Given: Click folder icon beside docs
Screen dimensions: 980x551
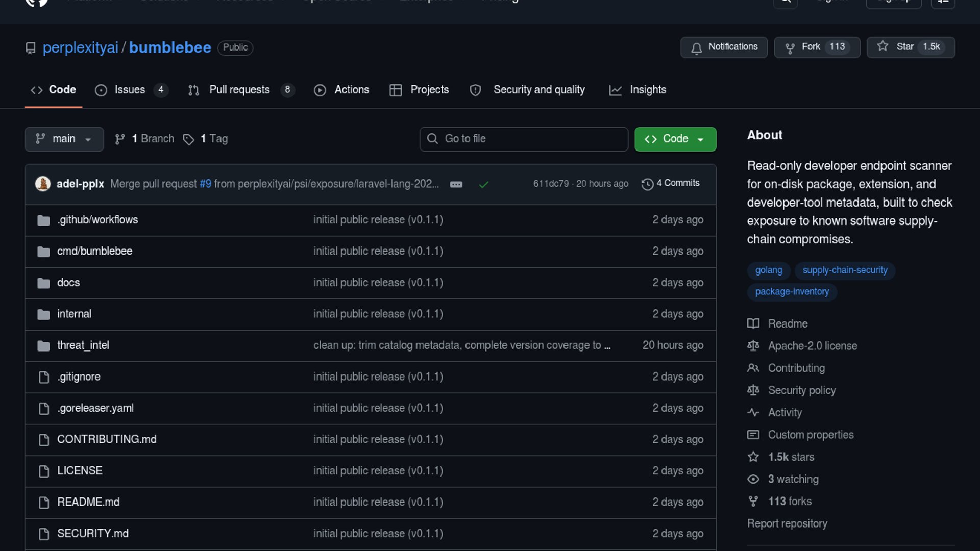Looking at the screenshot, I should point(43,283).
